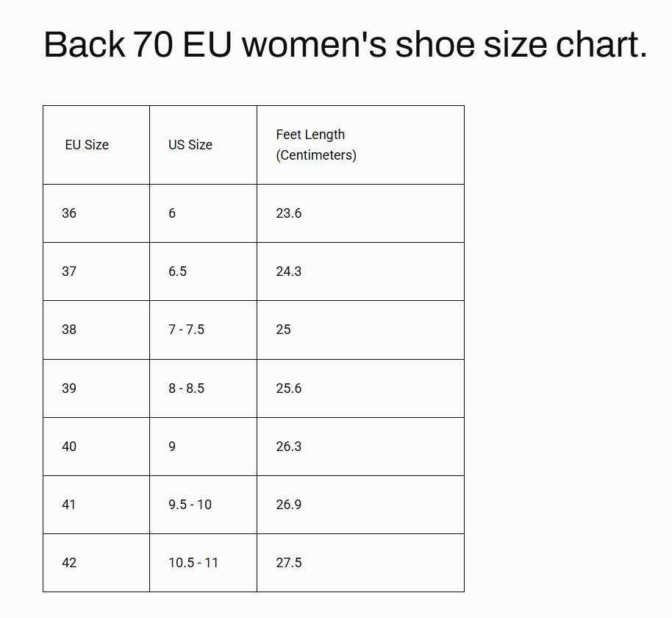Click the 'EU Size' column header

87,145
